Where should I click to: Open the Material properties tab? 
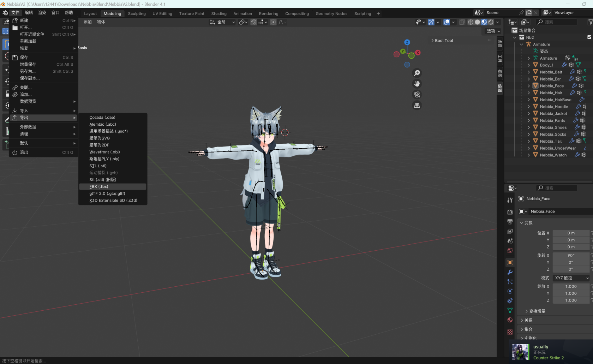(x=510, y=320)
